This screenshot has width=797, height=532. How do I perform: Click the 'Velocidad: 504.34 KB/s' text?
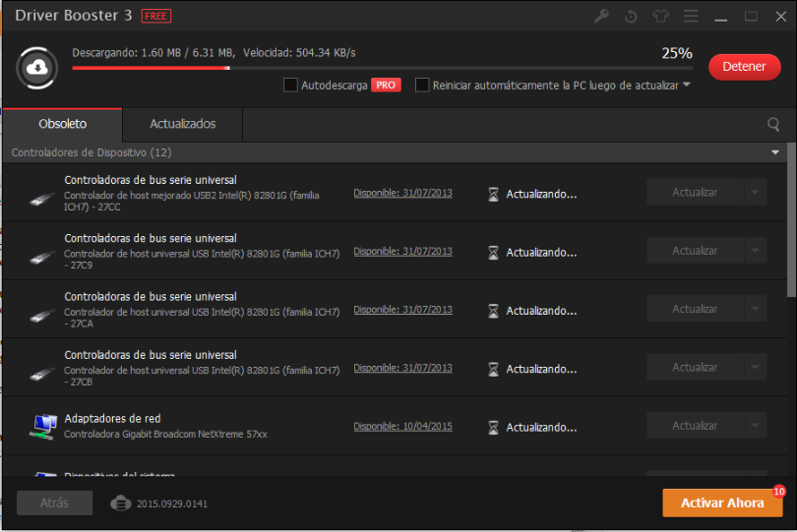pyautogui.click(x=299, y=53)
